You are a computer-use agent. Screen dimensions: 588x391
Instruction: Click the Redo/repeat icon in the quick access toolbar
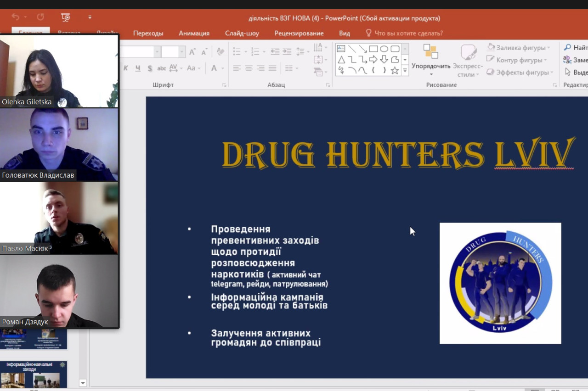40,17
